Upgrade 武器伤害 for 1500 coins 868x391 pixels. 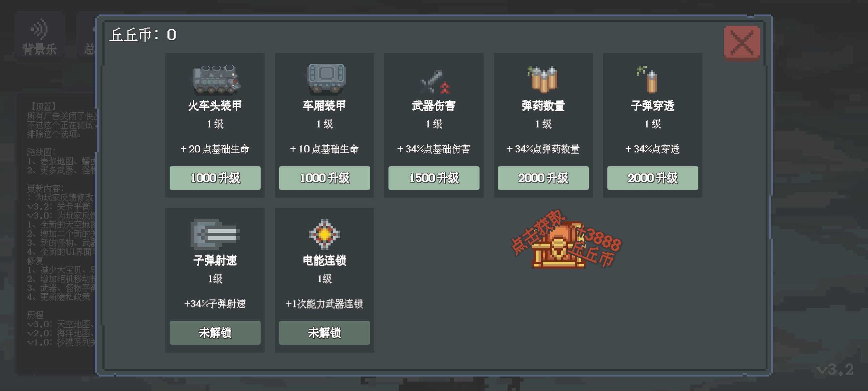[434, 178]
